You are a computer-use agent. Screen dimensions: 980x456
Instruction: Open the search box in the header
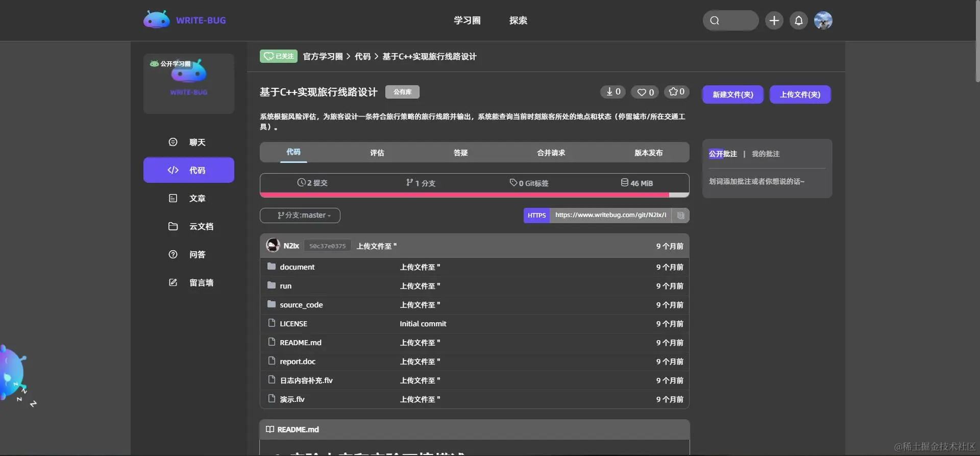tap(730, 20)
